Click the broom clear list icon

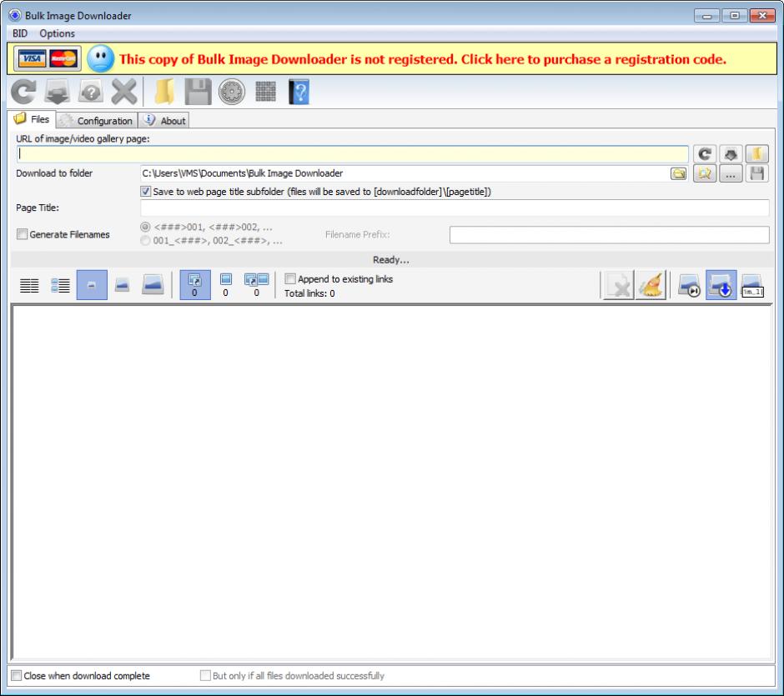(x=651, y=285)
